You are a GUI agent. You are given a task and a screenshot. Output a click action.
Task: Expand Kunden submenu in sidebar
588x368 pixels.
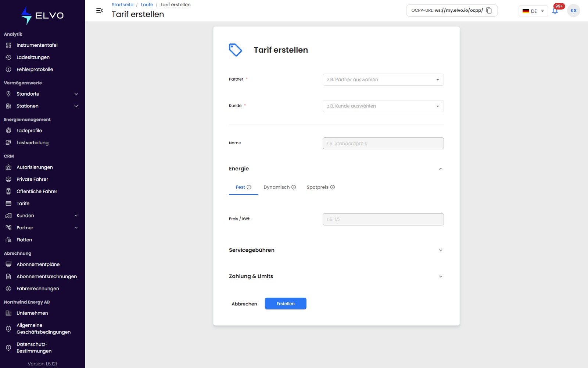76,216
